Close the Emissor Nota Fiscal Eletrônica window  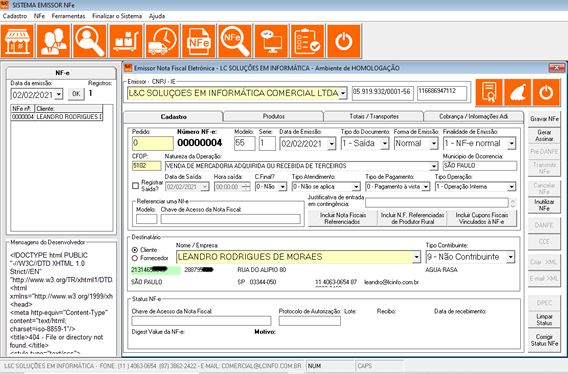(556, 67)
